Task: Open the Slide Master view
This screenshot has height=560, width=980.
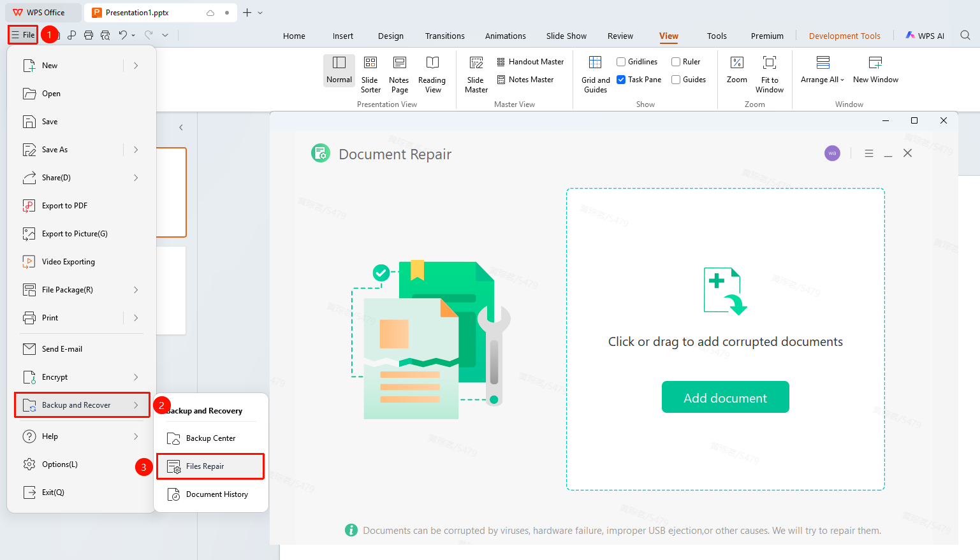Action: (476, 75)
